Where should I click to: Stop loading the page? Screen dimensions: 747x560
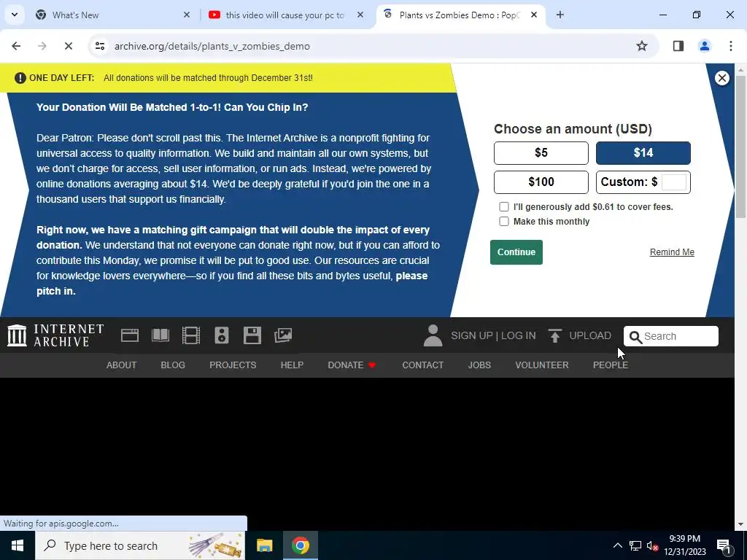coord(68,46)
